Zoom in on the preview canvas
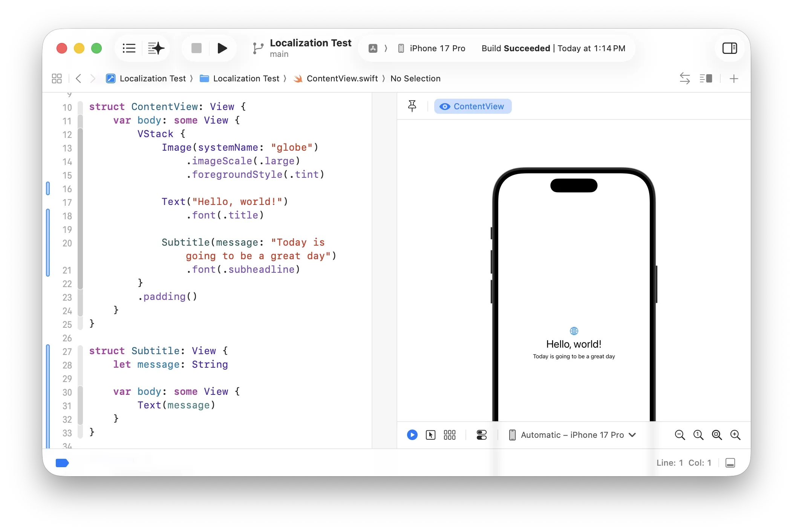Viewport: 793px width, 532px height. [x=735, y=435]
